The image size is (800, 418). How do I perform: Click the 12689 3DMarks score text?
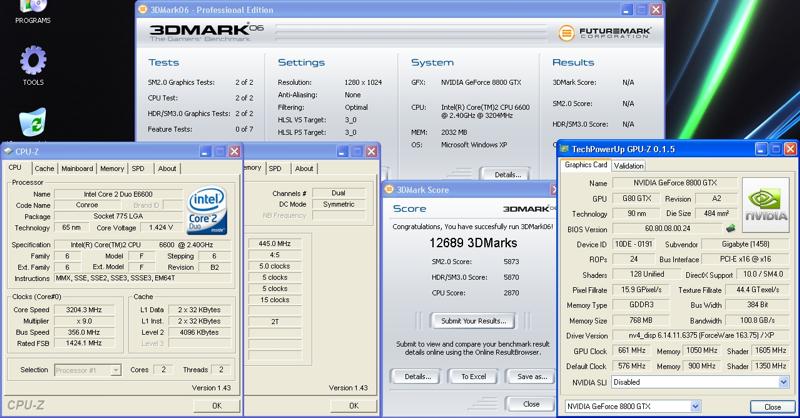[x=473, y=243]
